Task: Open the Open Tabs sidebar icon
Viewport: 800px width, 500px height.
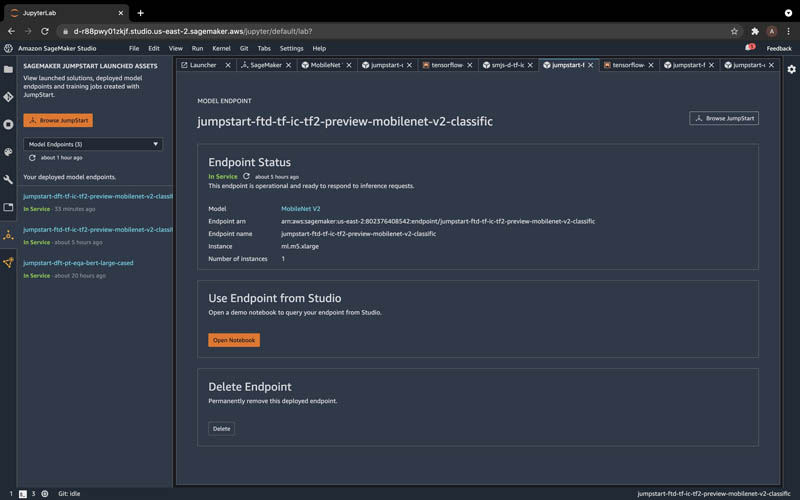Action: pos(8,207)
